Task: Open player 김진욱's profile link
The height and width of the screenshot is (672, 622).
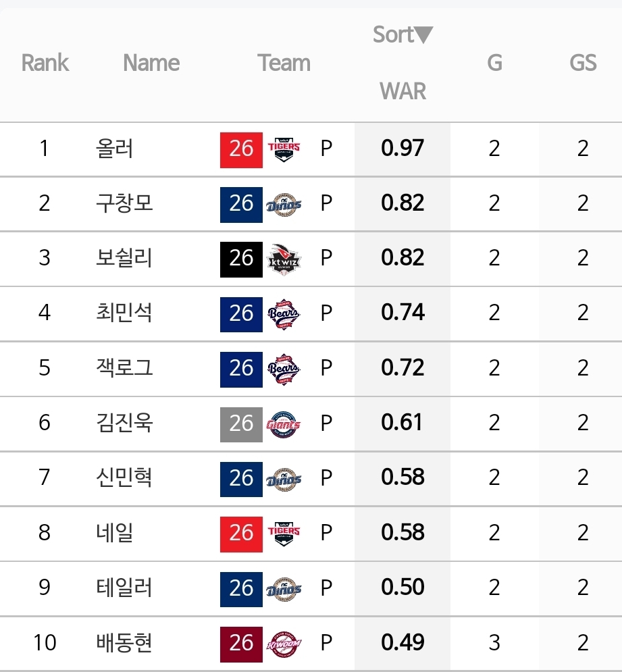Action: tap(124, 423)
